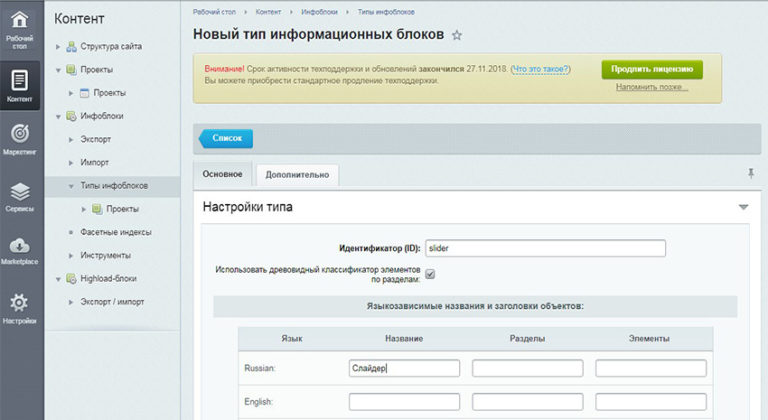Add page to favorites with star icon
The height and width of the screenshot is (420, 768).
pos(456,35)
